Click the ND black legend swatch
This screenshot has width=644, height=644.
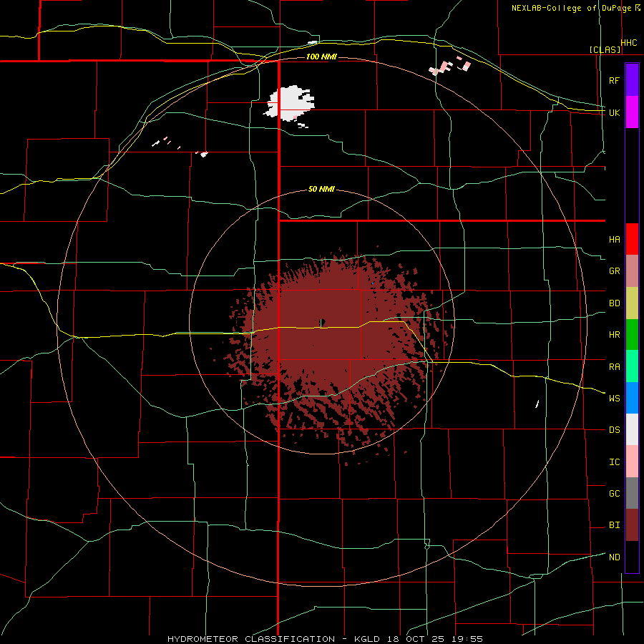pyautogui.click(x=632, y=557)
